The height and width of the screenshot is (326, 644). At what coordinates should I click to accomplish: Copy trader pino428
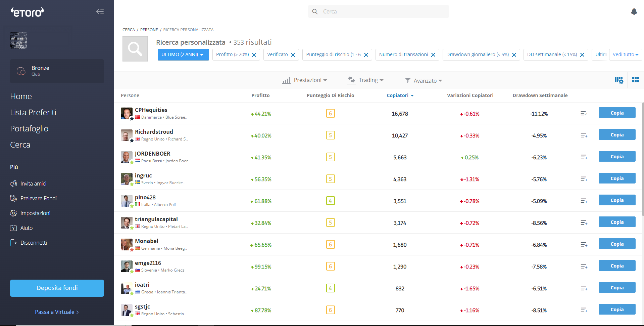[617, 200]
